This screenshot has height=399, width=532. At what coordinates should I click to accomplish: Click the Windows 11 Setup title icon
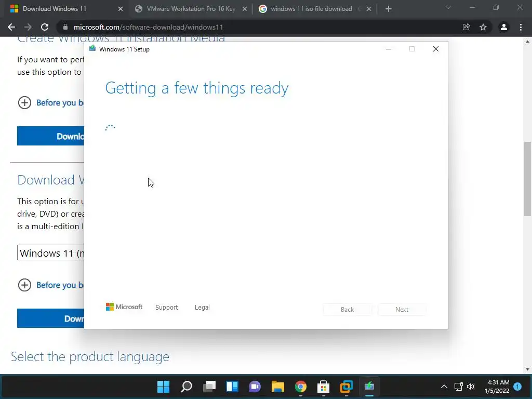(92, 49)
